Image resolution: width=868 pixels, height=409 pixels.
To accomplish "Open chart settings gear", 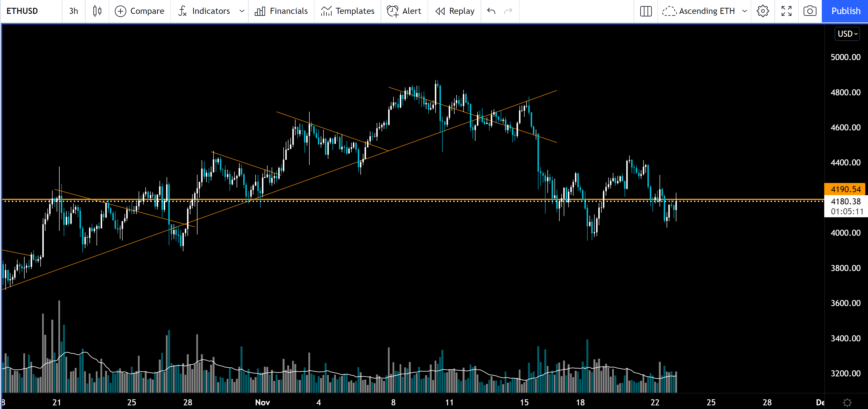I will pos(763,11).
